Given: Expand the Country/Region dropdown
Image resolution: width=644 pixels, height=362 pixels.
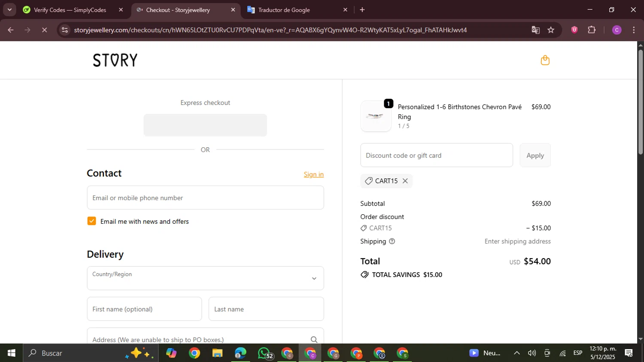Looking at the screenshot, I should coord(205,278).
